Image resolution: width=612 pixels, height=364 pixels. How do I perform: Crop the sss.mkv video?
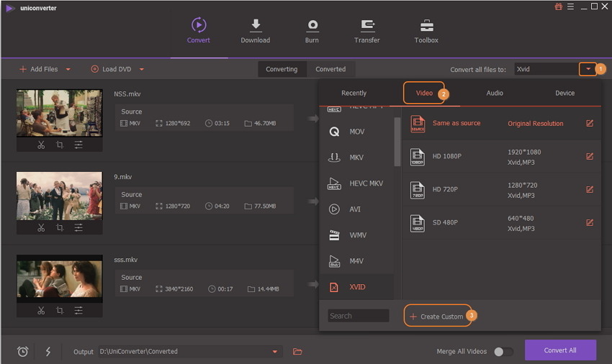60,311
